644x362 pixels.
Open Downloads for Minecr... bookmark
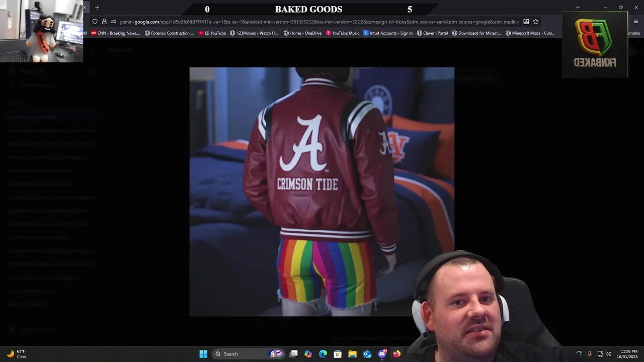point(476,33)
